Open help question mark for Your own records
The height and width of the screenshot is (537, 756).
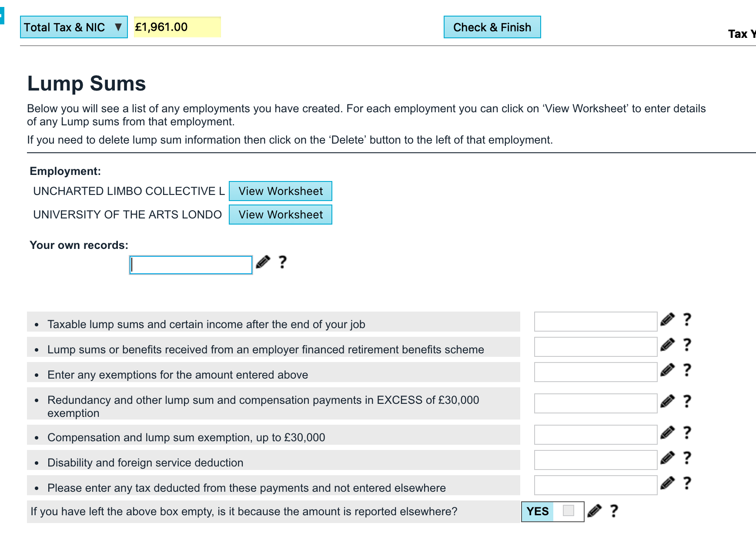coord(282,262)
